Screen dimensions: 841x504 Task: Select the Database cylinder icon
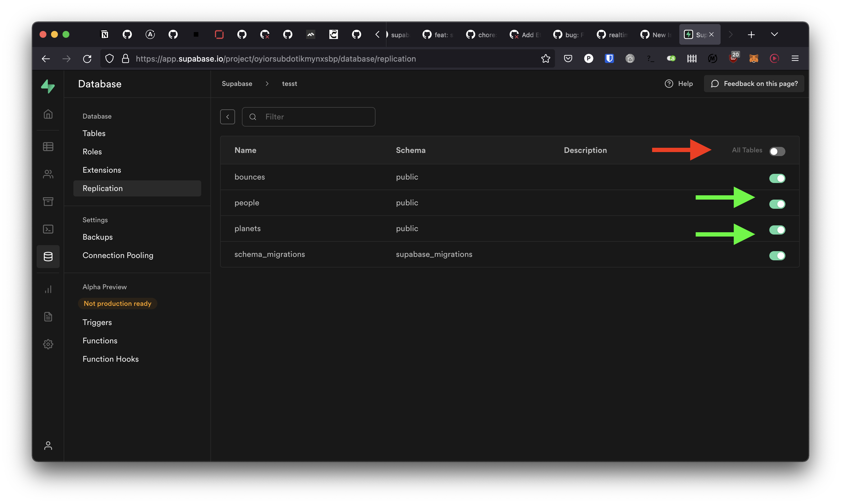tap(48, 257)
